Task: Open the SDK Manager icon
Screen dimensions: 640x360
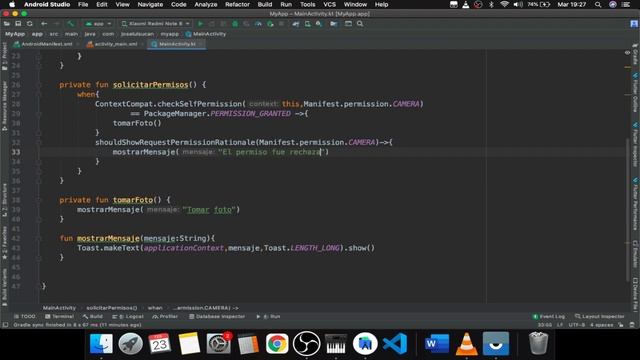Action: point(319,24)
